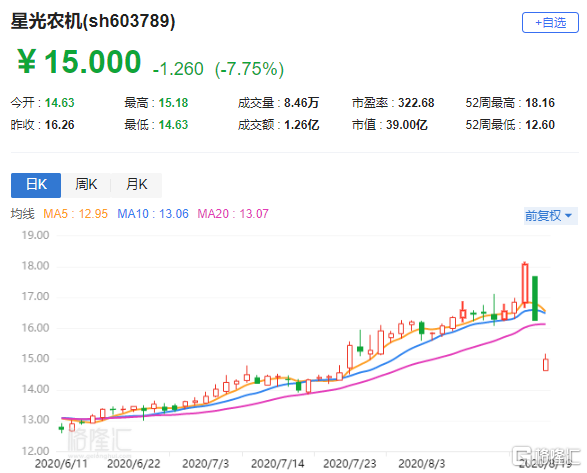
Task: Click the percent change (-7.75%)
Action: click(x=249, y=69)
